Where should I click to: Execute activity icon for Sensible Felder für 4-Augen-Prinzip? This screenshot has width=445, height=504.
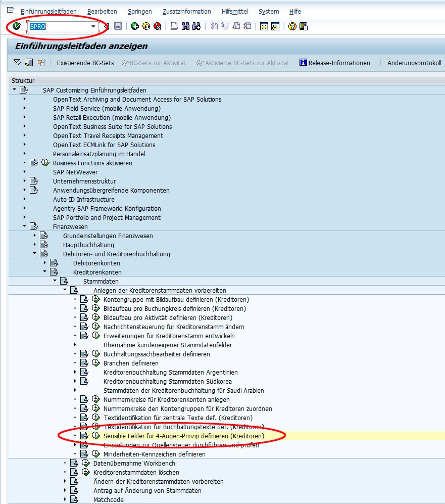[x=95, y=436]
